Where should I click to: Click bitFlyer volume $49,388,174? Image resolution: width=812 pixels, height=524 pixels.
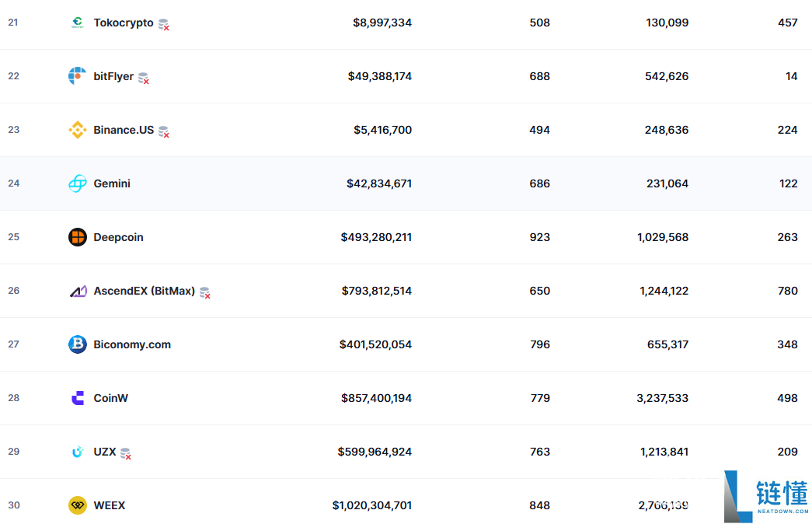coord(380,76)
